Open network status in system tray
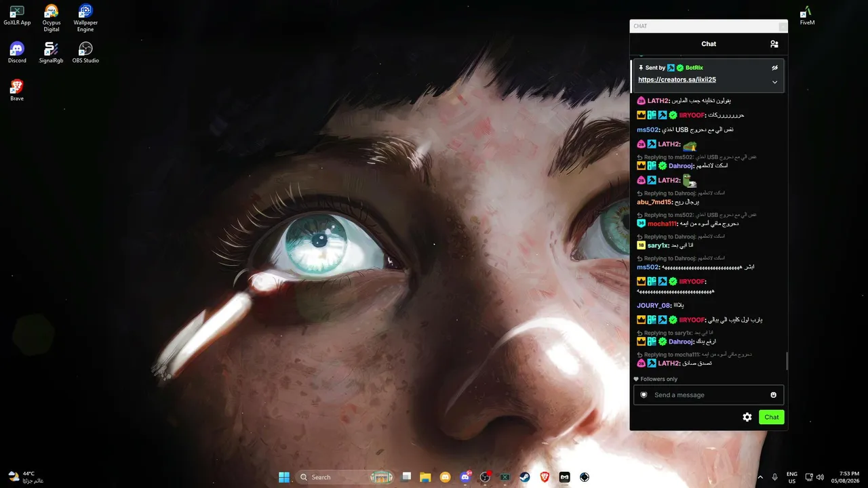Screen dimensions: 868x488 click(809, 477)
